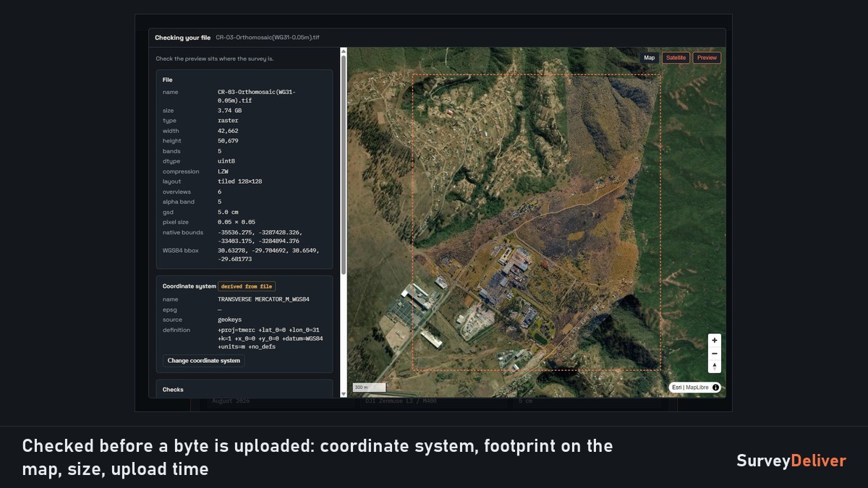This screenshot has height=488, width=868.
Task: Select the +proj=tmerc definition string
Action: 271,338
